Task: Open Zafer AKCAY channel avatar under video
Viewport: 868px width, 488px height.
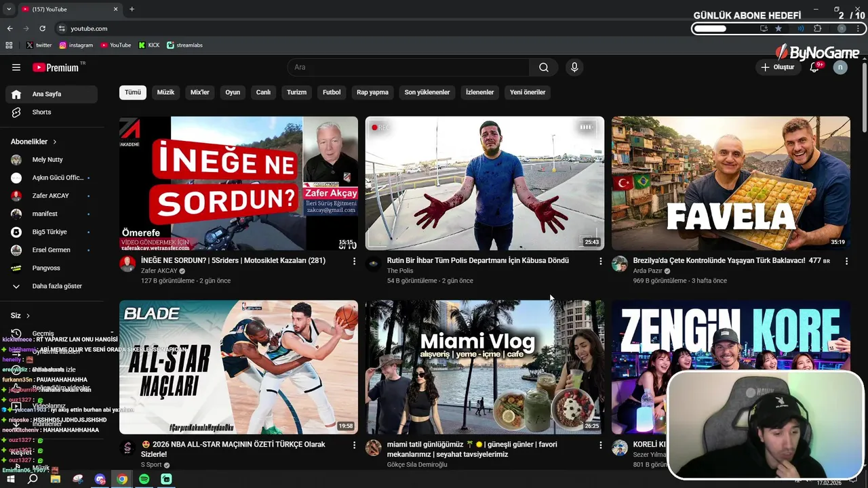Action: pos(127,264)
